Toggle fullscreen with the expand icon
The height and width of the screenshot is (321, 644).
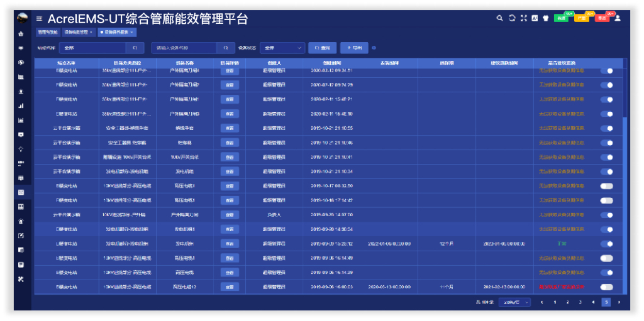pyautogui.click(x=523, y=18)
